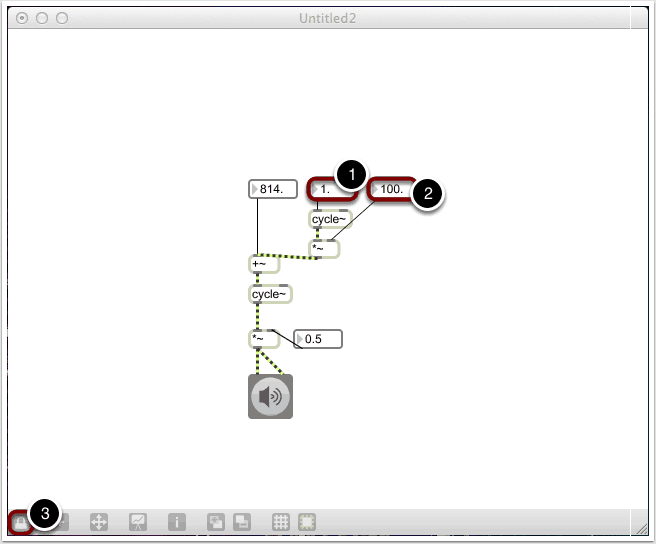
Task: Select the number box showing 1.
Action: click(x=332, y=189)
